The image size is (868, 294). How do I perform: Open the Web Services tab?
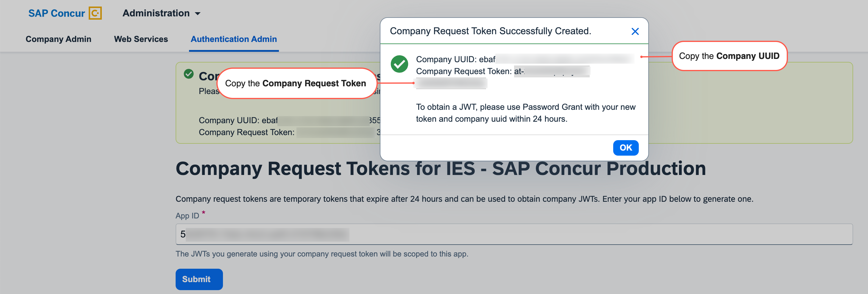[x=141, y=39]
